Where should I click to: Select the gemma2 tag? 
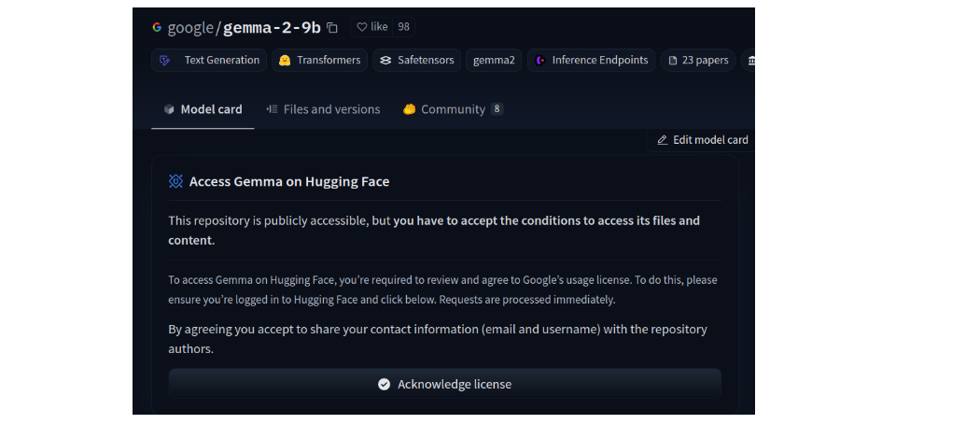[494, 60]
